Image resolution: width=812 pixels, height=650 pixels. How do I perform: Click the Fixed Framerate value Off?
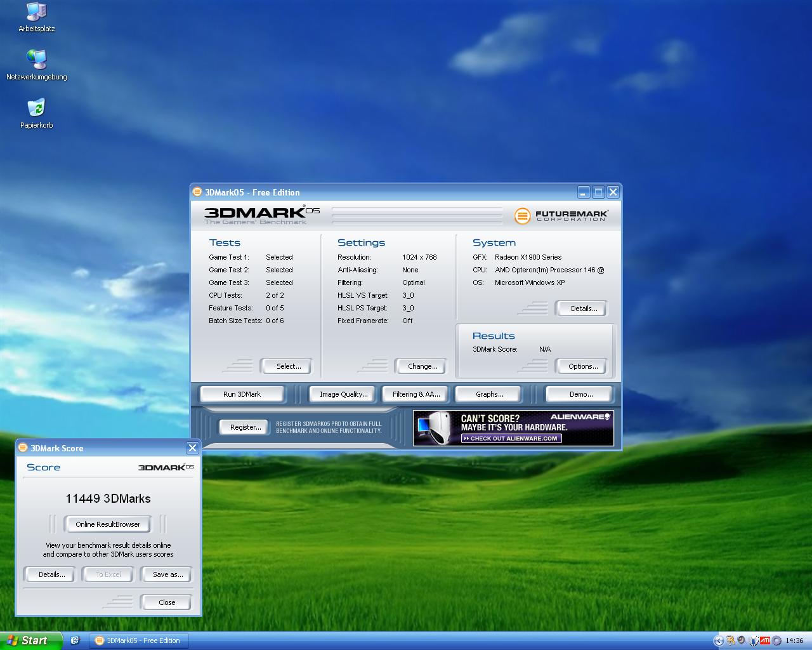pyautogui.click(x=407, y=321)
